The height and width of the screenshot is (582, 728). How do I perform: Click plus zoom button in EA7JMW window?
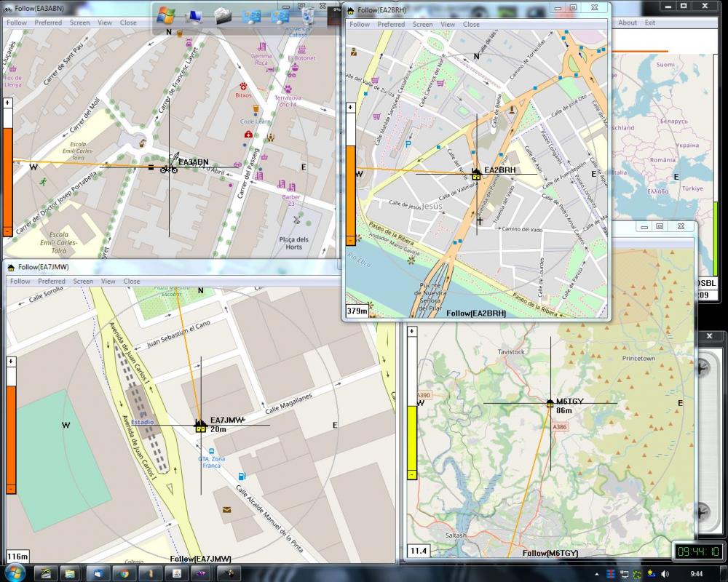point(11,361)
